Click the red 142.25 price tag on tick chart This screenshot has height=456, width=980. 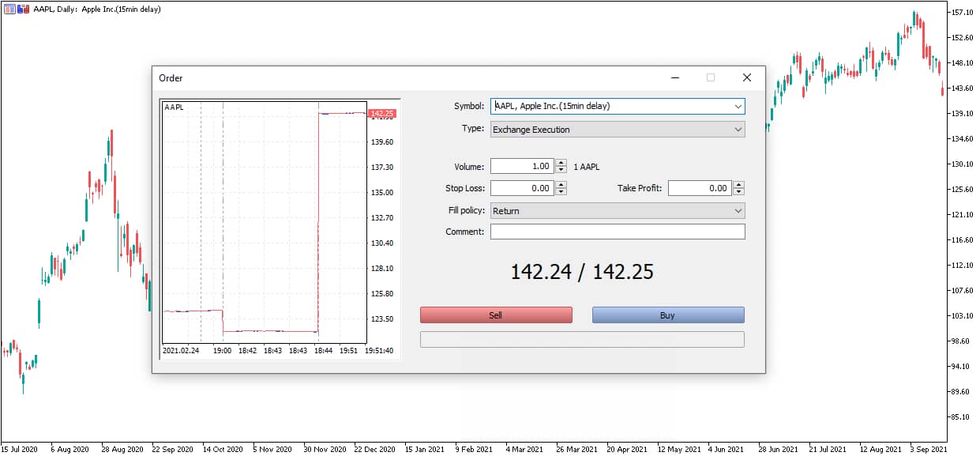pos(382,114)
